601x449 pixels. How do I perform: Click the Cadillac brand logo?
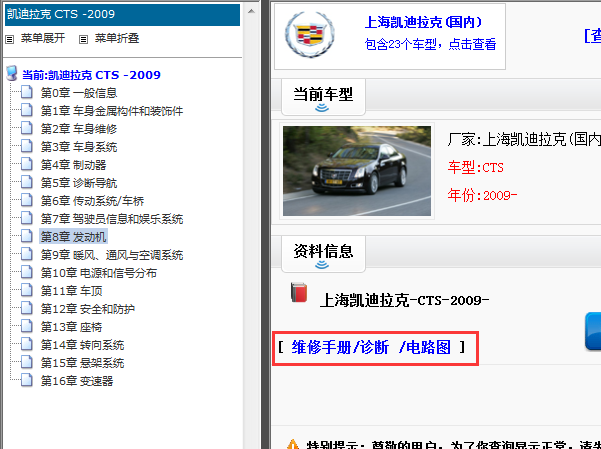coord(310,35)
